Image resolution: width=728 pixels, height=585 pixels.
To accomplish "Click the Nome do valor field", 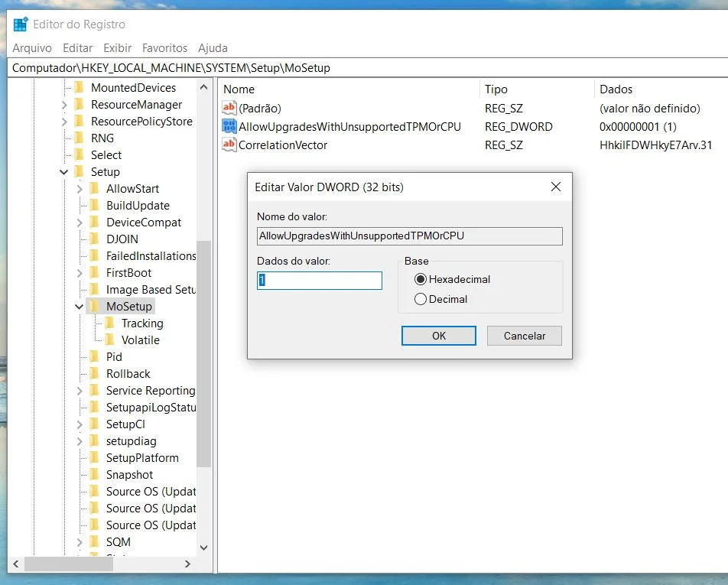I will coord(410,236).
